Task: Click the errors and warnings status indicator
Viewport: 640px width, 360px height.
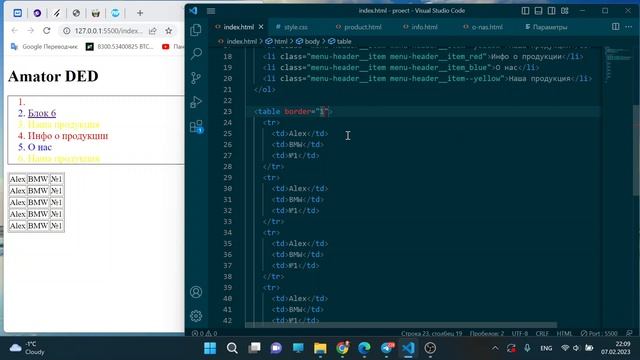Action: point(204,333)
